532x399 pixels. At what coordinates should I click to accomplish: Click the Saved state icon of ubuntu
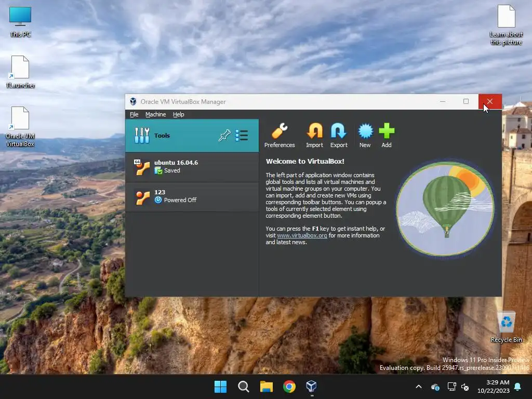[158, 170]
